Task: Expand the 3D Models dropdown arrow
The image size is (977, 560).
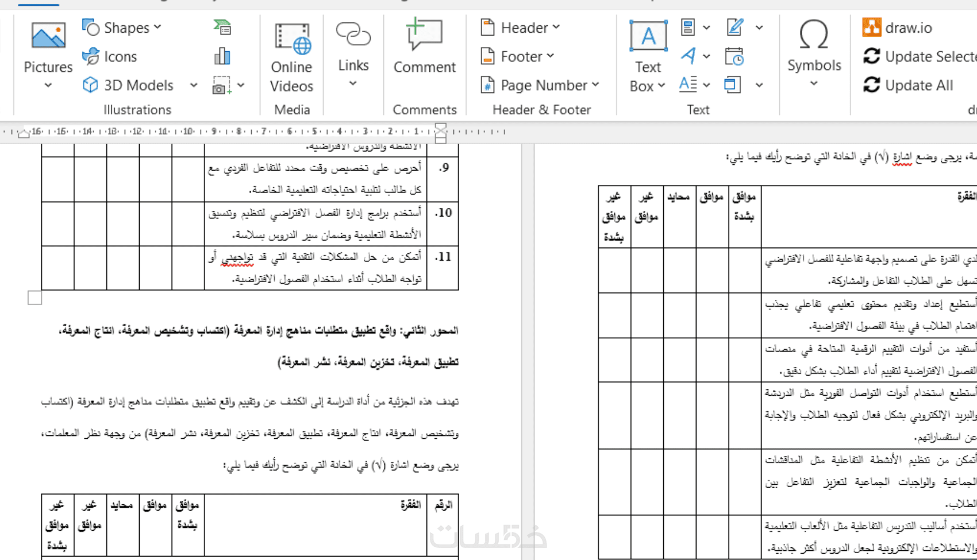Action: tap(194, 85)
